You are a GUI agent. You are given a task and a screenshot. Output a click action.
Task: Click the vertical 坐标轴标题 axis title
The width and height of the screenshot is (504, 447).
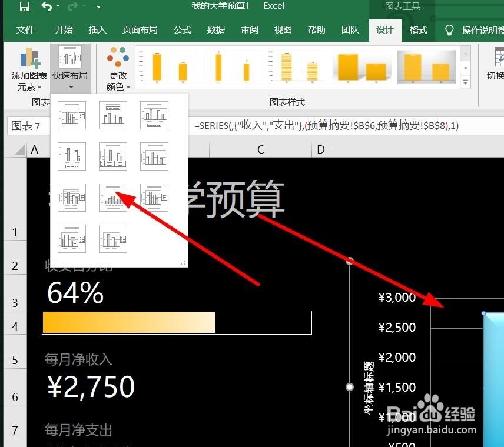coord(369,388)
